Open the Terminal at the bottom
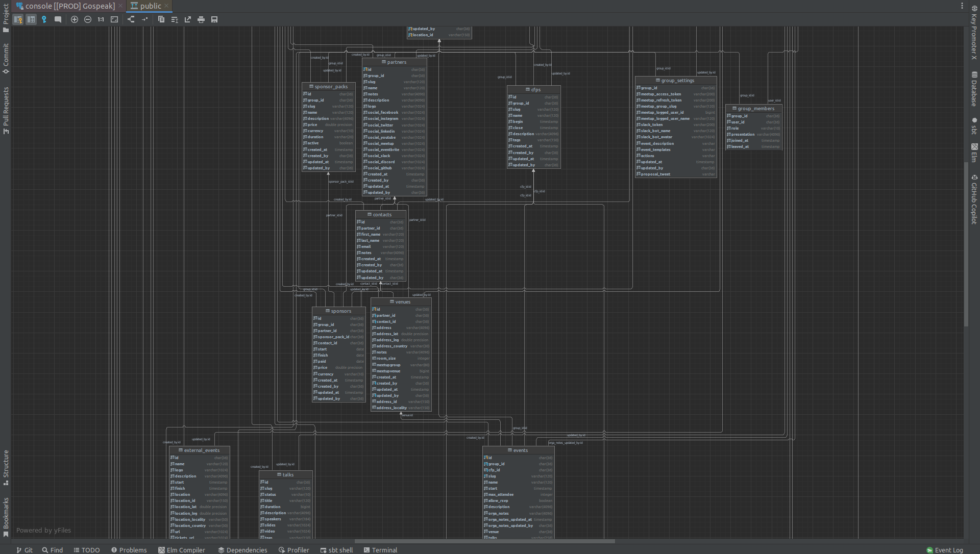Screen dimensions: 980x554 pyautogui.click(x=380, y=550)
